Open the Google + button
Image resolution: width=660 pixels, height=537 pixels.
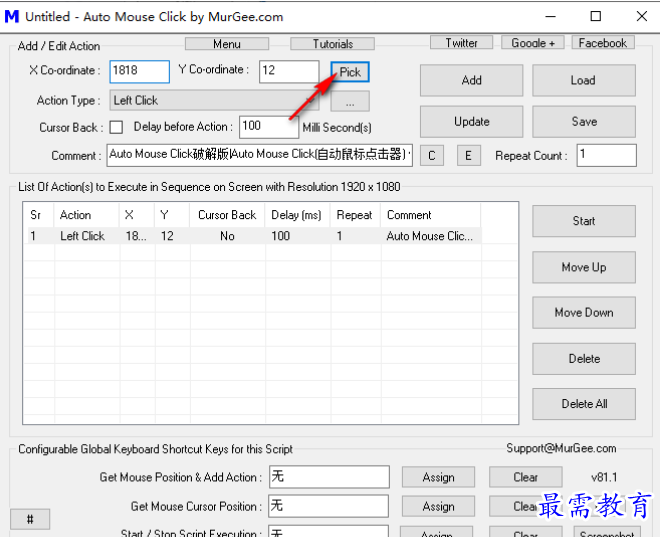[x=532, y=43]
